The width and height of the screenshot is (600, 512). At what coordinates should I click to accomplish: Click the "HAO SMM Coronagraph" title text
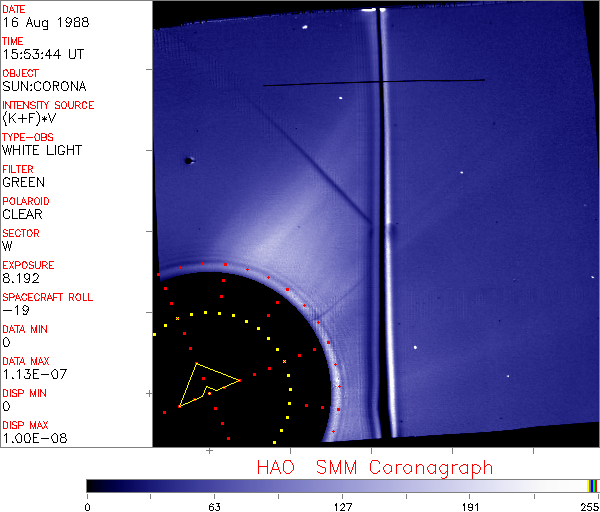point(374,467)
